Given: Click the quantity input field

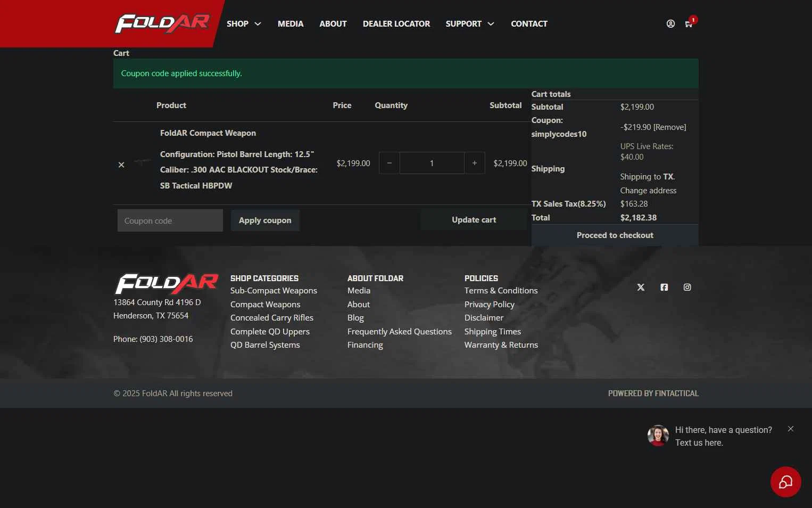Looking at the screenshot, I should pos(432,163).
